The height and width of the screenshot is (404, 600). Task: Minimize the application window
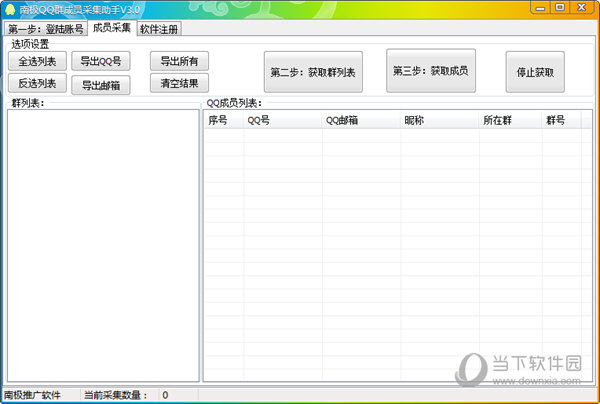540,8
